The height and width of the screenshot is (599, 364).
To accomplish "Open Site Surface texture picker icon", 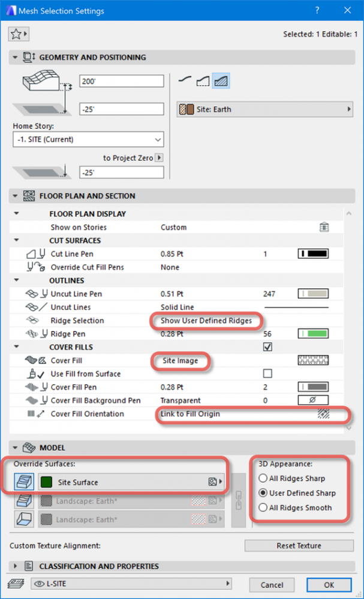I will [x=212, y=481].
